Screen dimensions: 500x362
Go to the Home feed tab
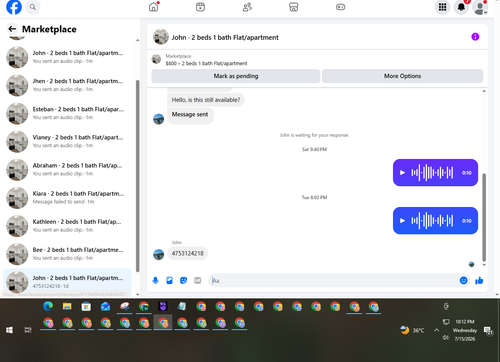[154, 7]
